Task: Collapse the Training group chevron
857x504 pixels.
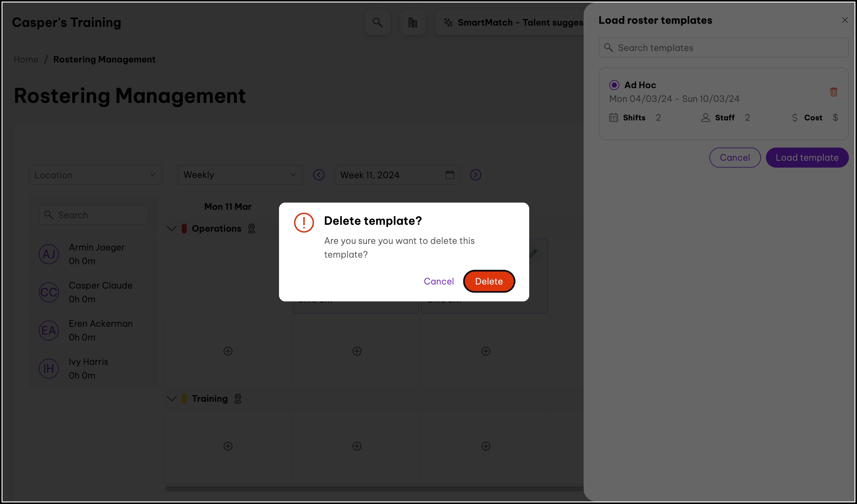Action: click(x=172, y=398)
